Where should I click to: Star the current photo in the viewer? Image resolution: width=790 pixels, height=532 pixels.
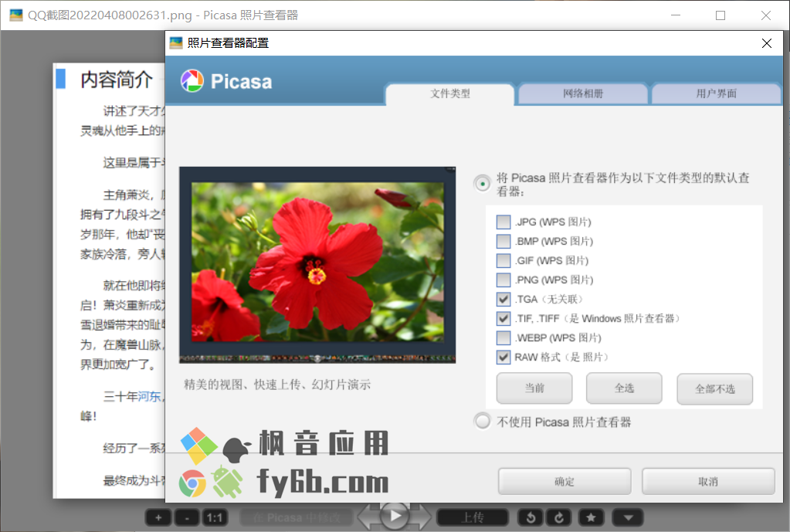(x=591, y=517)
